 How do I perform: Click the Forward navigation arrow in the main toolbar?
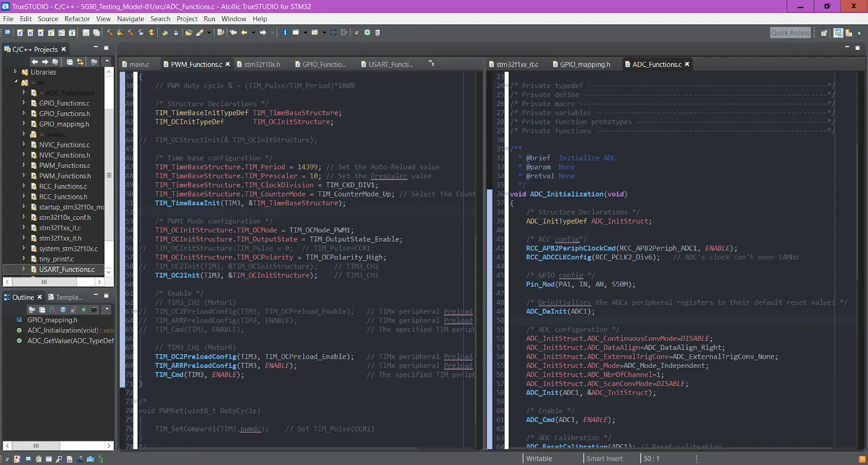[x=263, y=33]
